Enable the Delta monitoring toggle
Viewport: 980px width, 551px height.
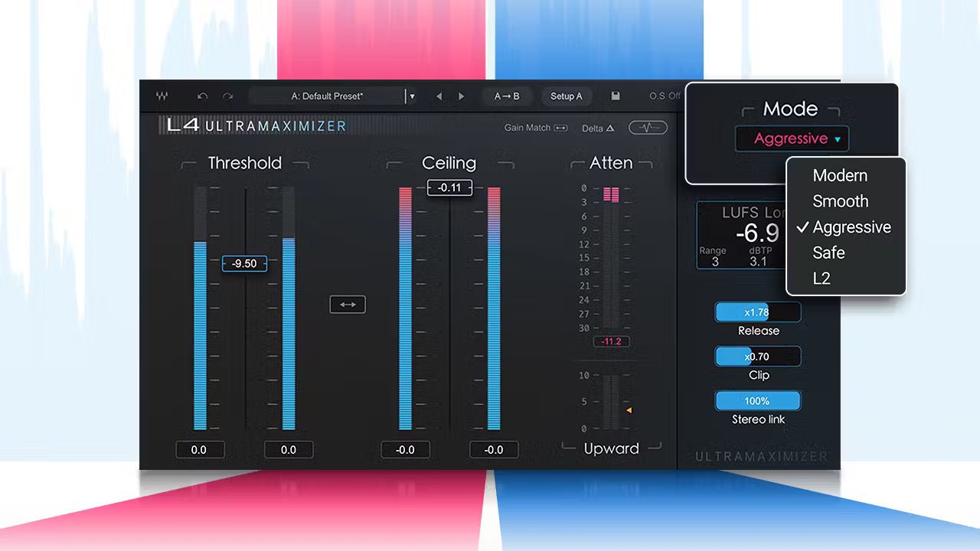tap(598, 128)
